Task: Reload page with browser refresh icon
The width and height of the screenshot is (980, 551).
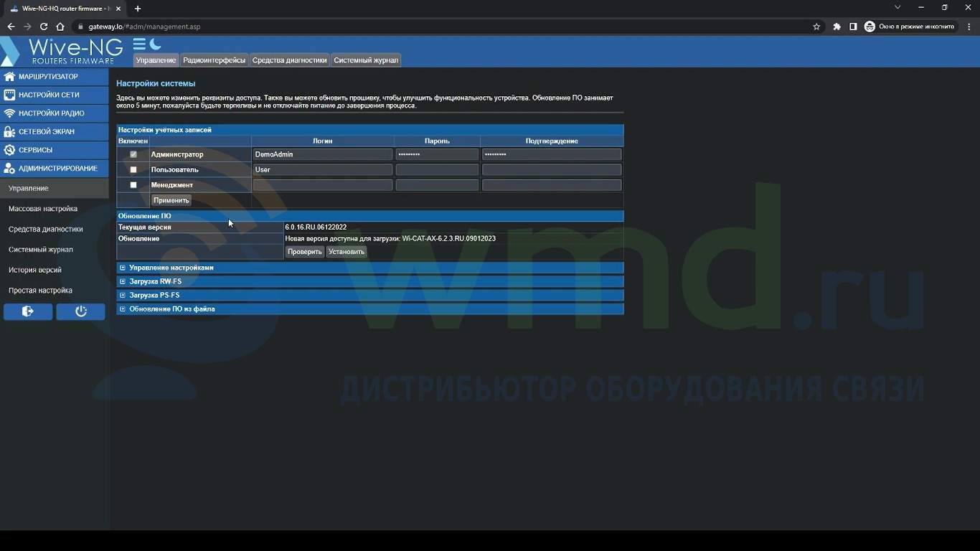Action: (44, 27)
